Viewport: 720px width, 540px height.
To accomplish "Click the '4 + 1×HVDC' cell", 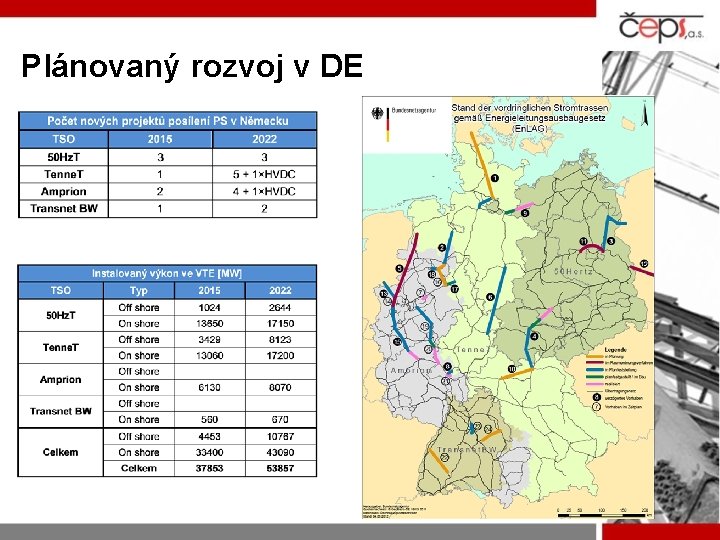I will tap(264, 191).
